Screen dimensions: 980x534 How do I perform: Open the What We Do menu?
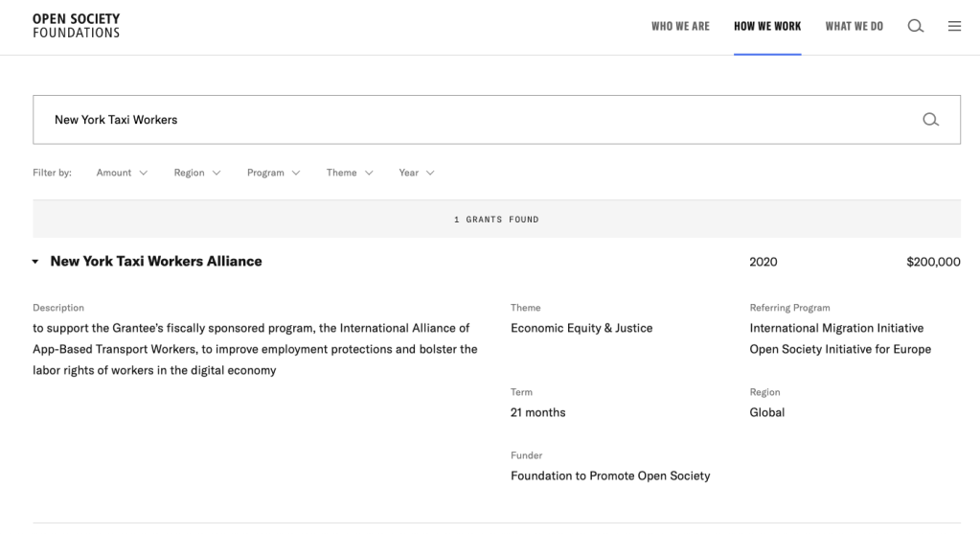pyautogui.click(x=854, y=26)
